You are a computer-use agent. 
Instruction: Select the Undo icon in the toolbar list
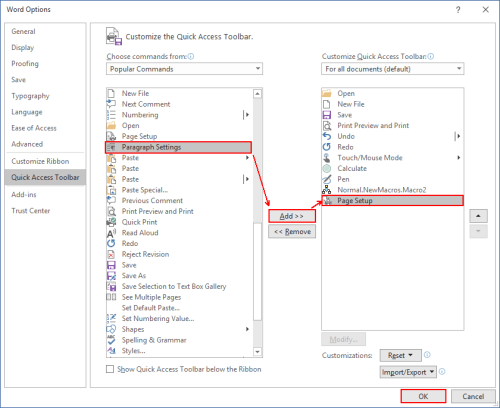coord(327,136)
